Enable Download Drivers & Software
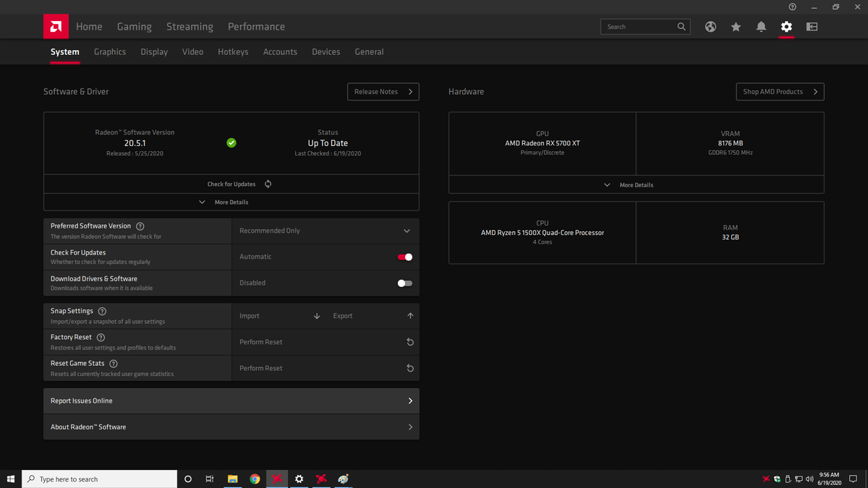868x488 pixels. [x=404, y=283]
